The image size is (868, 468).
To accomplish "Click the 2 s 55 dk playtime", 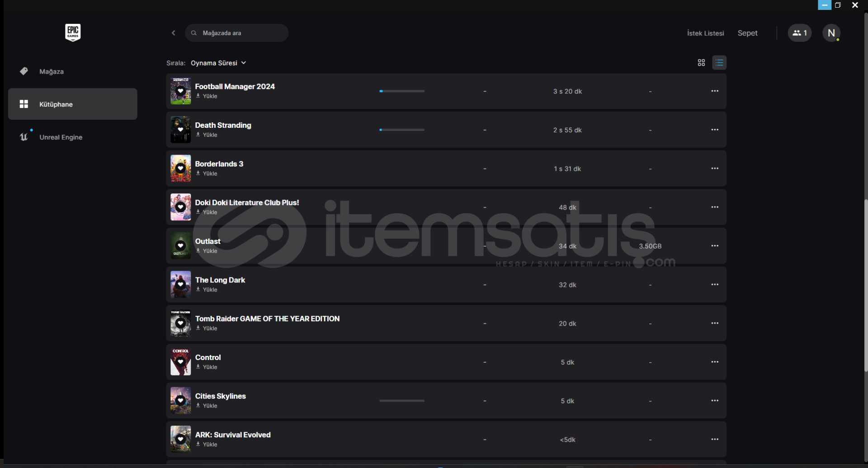I will click(567, 130).
